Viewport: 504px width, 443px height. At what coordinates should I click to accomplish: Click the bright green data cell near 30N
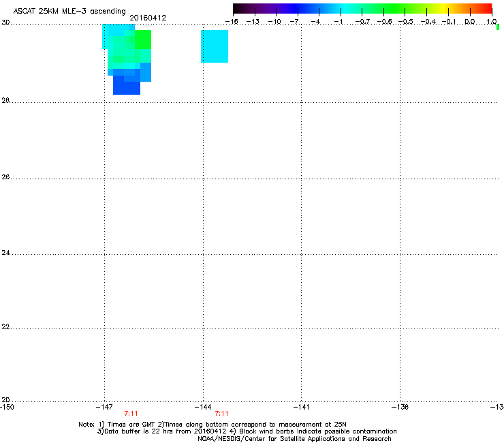[x=143, y=40]
